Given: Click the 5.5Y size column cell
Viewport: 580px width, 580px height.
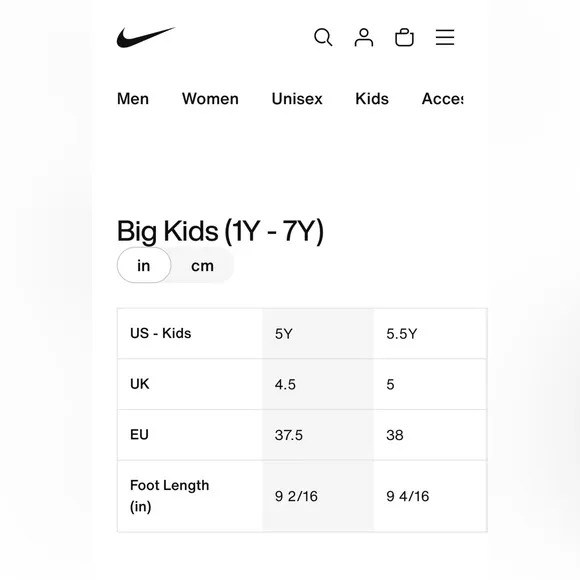Looking at the screenshot, I should coord(430,334).
